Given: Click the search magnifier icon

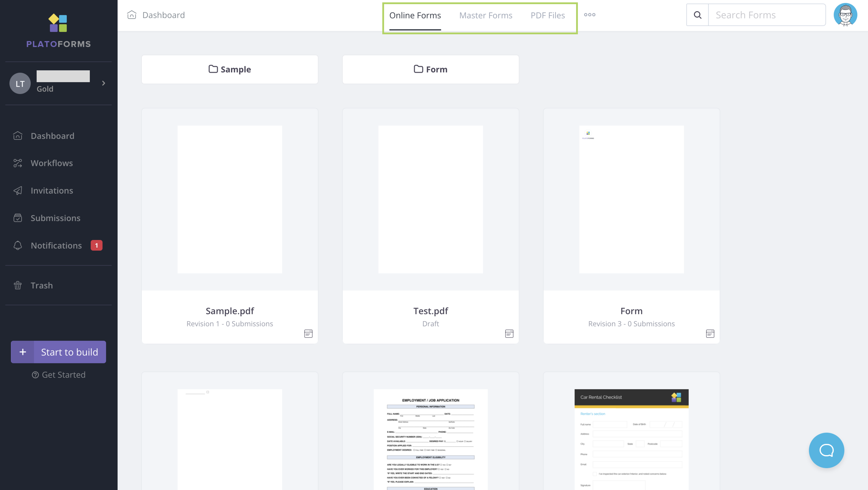Looking at the screenshot, I should (697, 15).
